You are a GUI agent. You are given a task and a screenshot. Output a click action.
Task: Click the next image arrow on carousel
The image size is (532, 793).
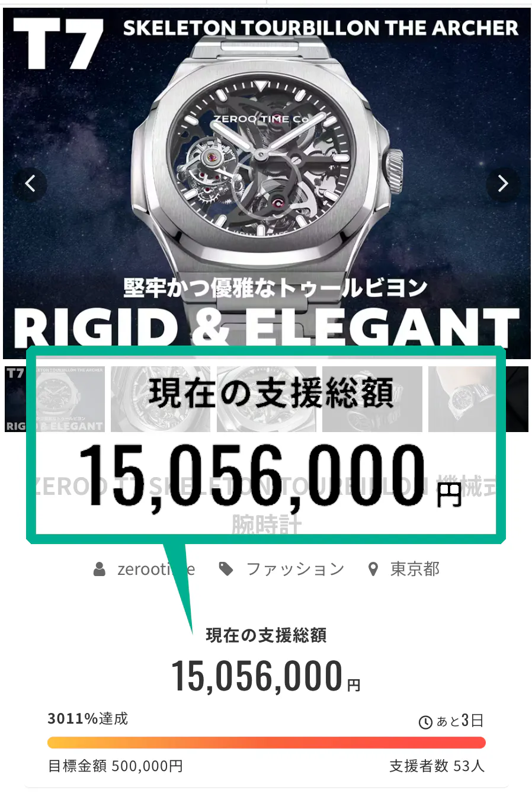point(502,184)
